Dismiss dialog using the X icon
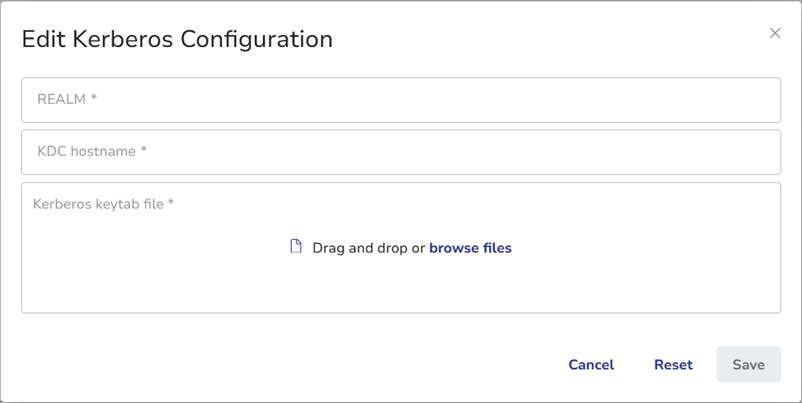 [775, 33]
